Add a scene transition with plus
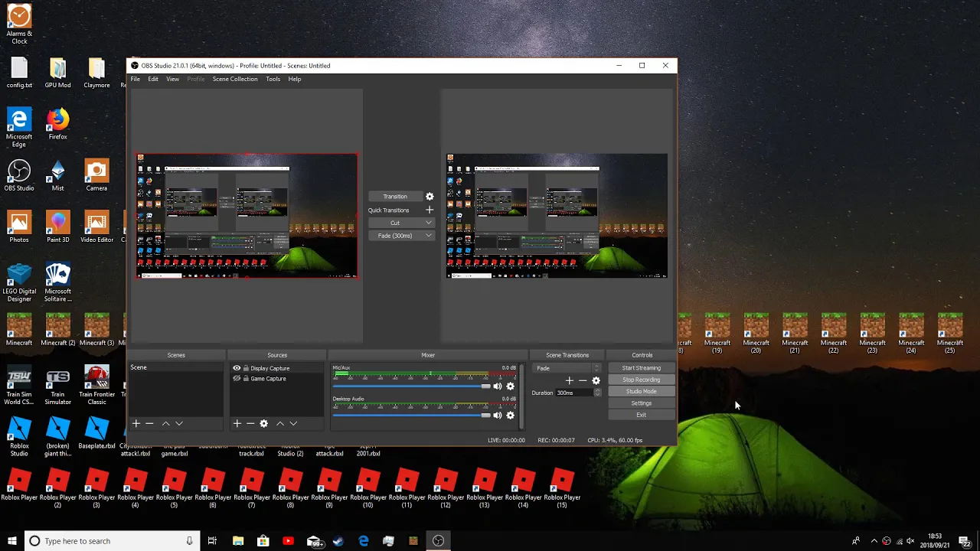Screen dimensions: 980x551 [569, 380]
